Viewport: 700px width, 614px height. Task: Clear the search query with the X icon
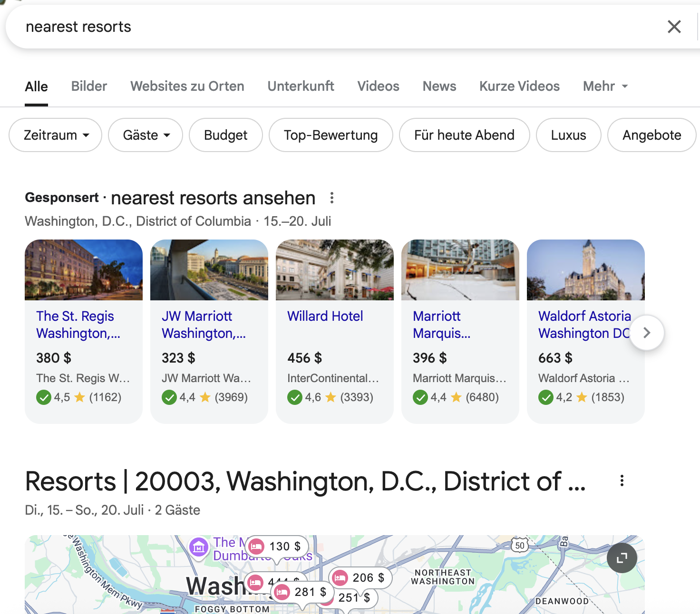(x=674, y=27)
